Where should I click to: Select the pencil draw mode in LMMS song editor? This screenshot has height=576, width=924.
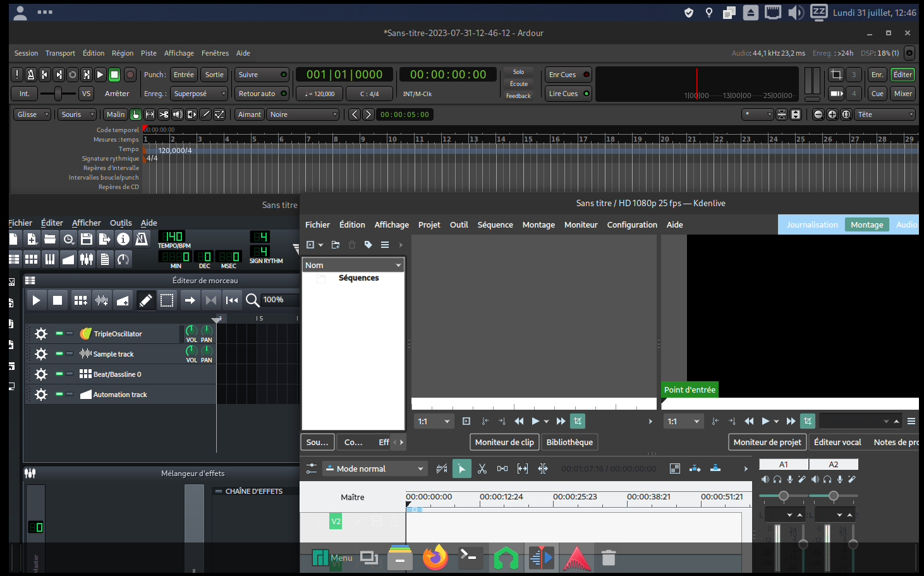[x=146, y=300]
